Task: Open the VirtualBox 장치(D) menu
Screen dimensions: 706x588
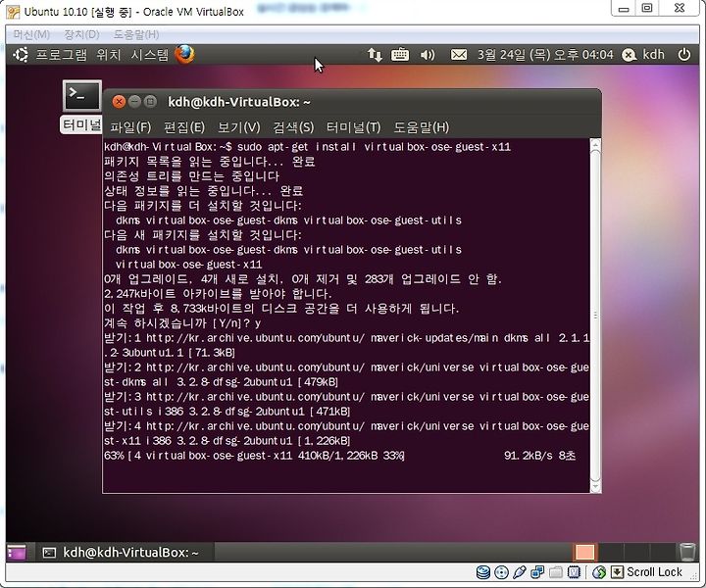Action: (81, 34)
